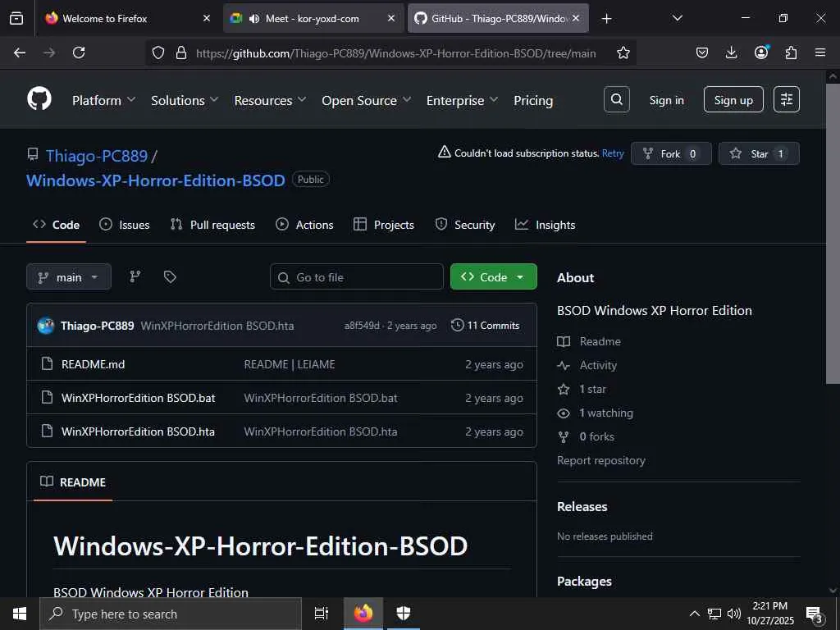Reload the current page
The width and height of the screenshot is (840, 630).
coord(79,52)
